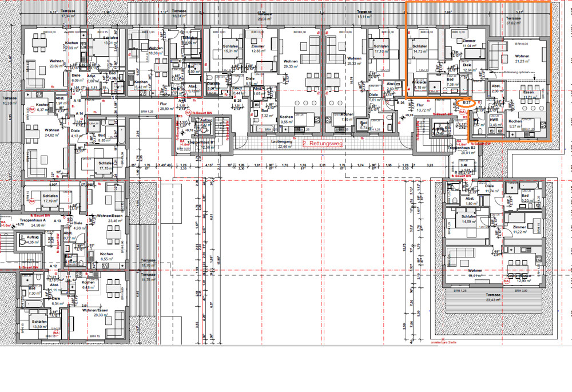The height and width of the screenshot is (392, 572).
Task: Click the Laubengang 22,44 m² label
Action: pos(280,144)
